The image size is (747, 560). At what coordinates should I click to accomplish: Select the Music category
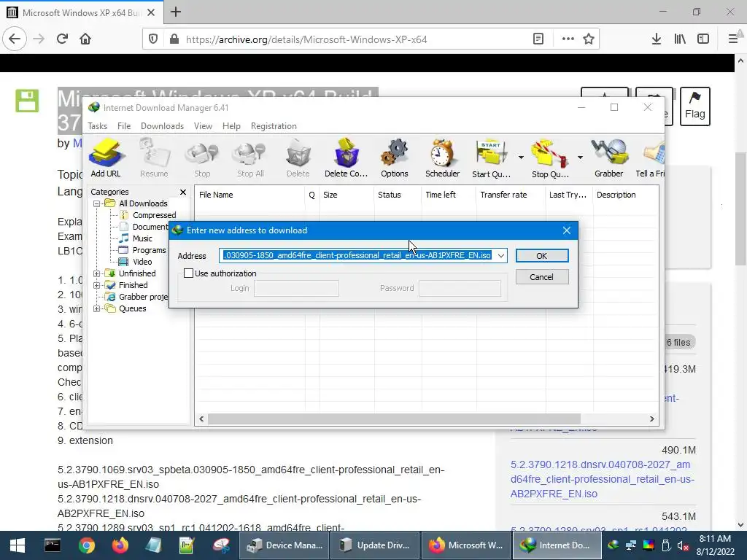click(136, 238)
